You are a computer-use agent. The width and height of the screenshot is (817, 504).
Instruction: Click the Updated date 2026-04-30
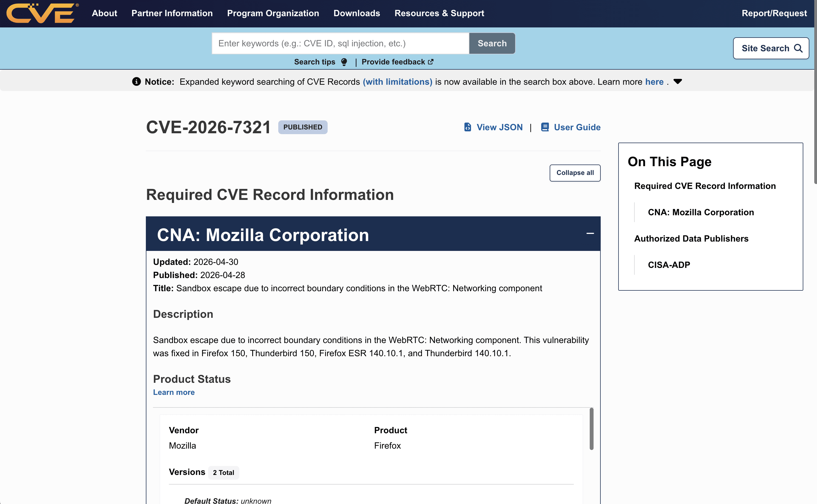[x=215, y=262]
